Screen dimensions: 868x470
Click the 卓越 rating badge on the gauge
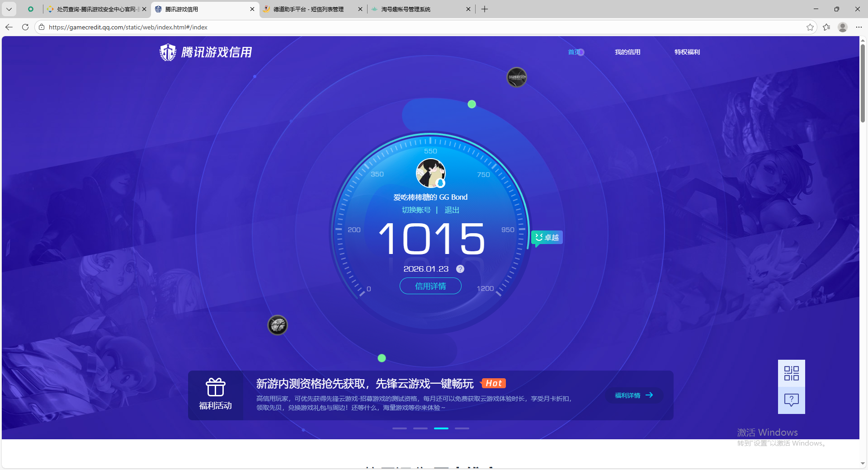[547, 237]
